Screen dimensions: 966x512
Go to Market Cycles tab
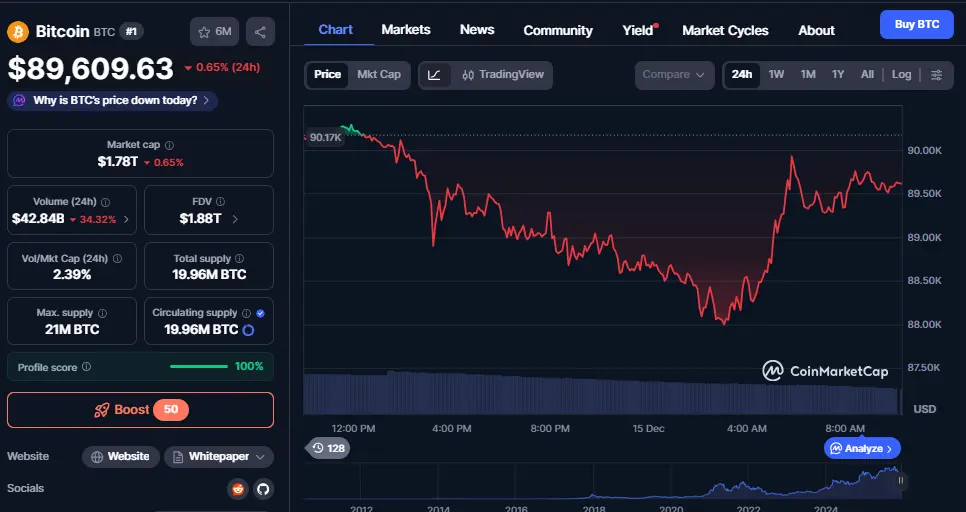point(725,30)
